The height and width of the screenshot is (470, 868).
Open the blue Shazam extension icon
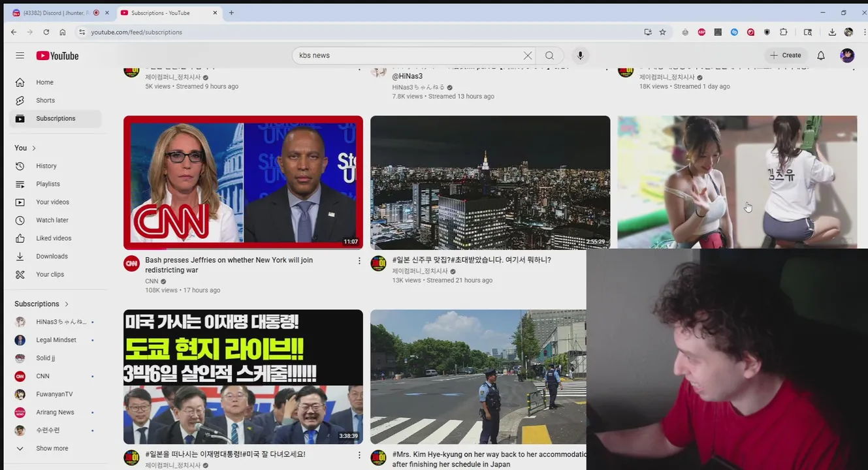734,32
